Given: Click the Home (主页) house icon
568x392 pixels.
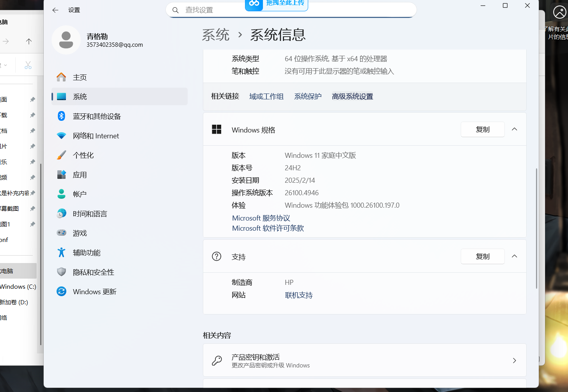Looking at the screenshot, I should click(x=61, y=77).
